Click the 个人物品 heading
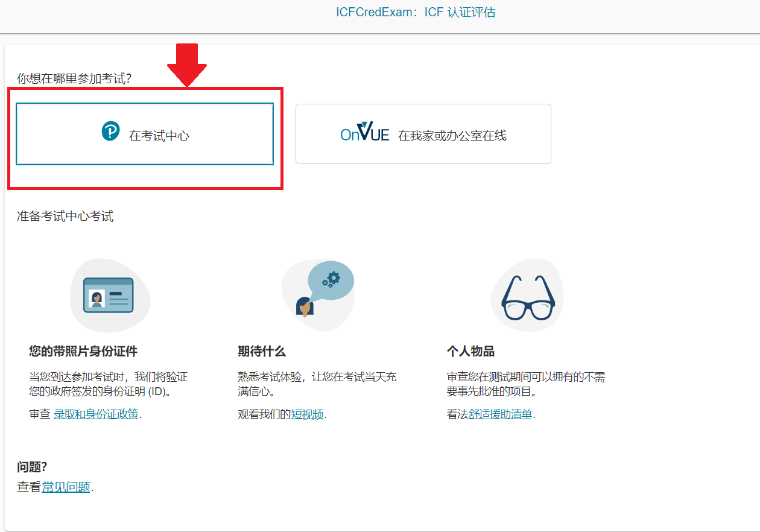 [471, 351]
